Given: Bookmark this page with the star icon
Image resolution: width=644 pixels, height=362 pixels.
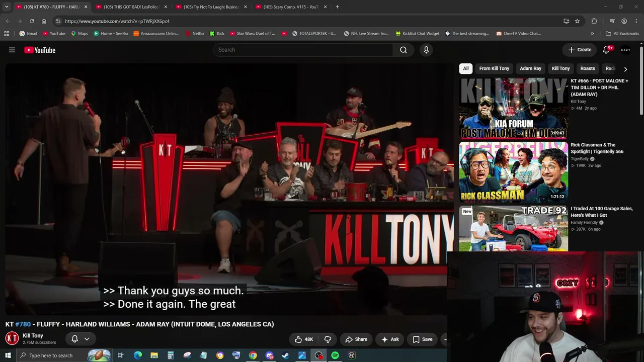Looking at the screenshot, I should (x=577, y=21).
